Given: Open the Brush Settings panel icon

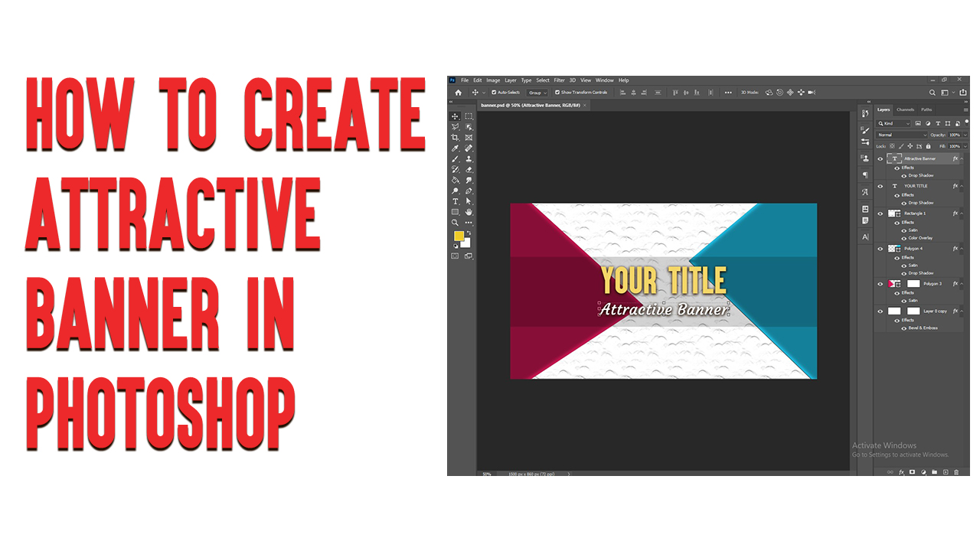Looking at the screenshot, I should click(865, 130).
